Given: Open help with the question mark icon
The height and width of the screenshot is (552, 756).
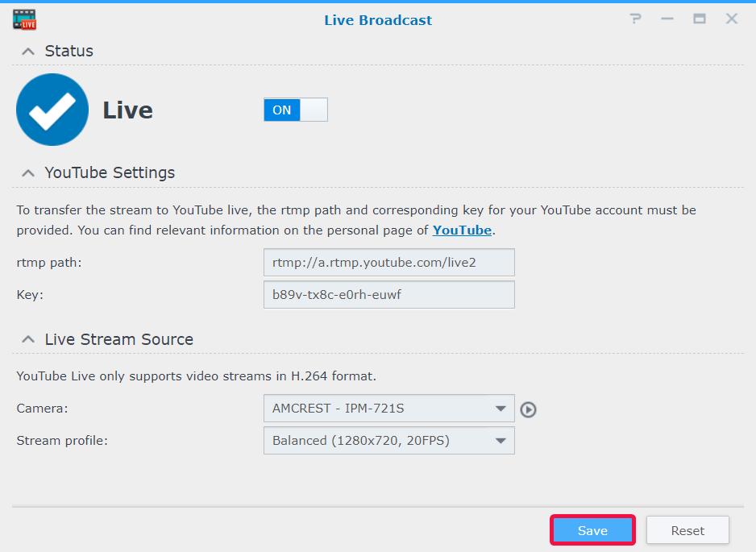Looking at the screenshot, I should (635, 19).
